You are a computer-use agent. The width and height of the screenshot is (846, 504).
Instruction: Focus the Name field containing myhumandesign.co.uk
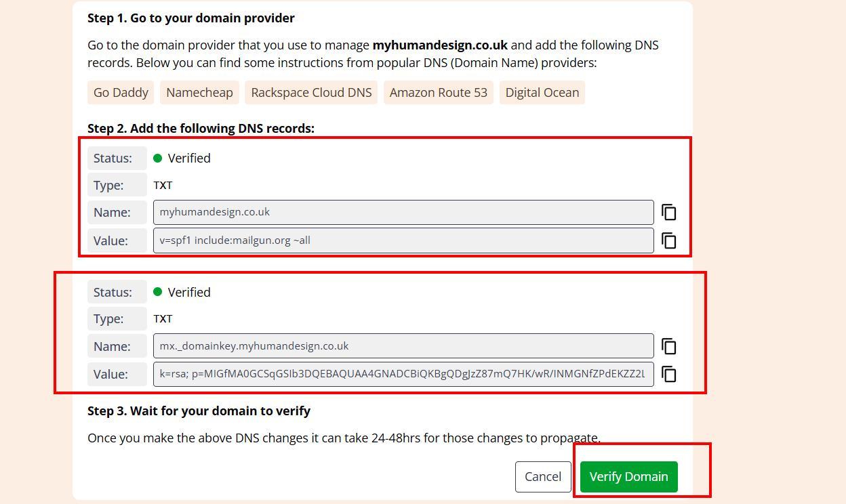pyautogui.click(x=403, y=212)
